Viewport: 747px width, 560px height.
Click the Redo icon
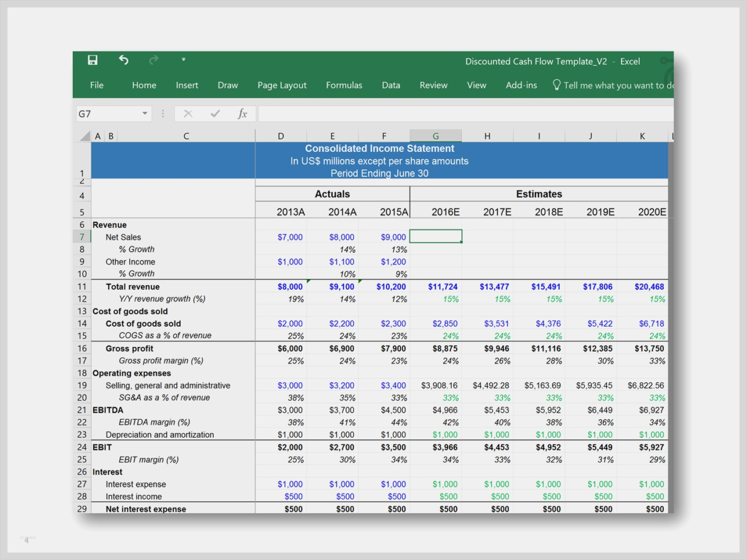[153, 59]
